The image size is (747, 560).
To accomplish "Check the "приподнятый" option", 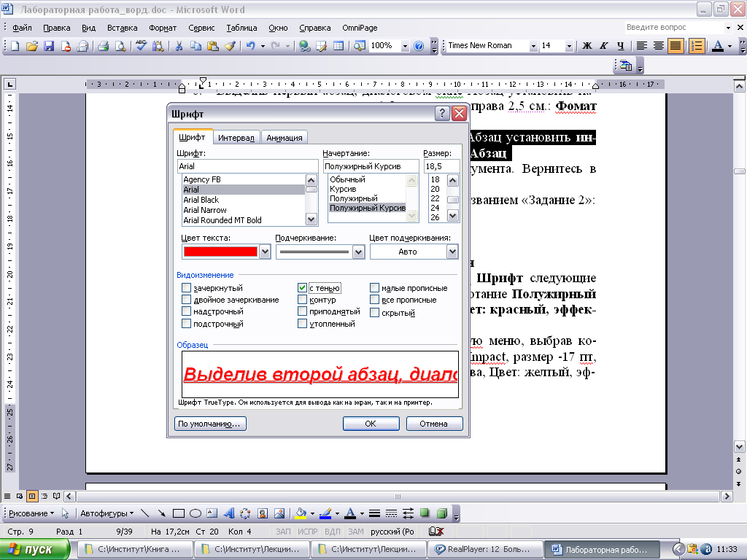I will [301, 311].
